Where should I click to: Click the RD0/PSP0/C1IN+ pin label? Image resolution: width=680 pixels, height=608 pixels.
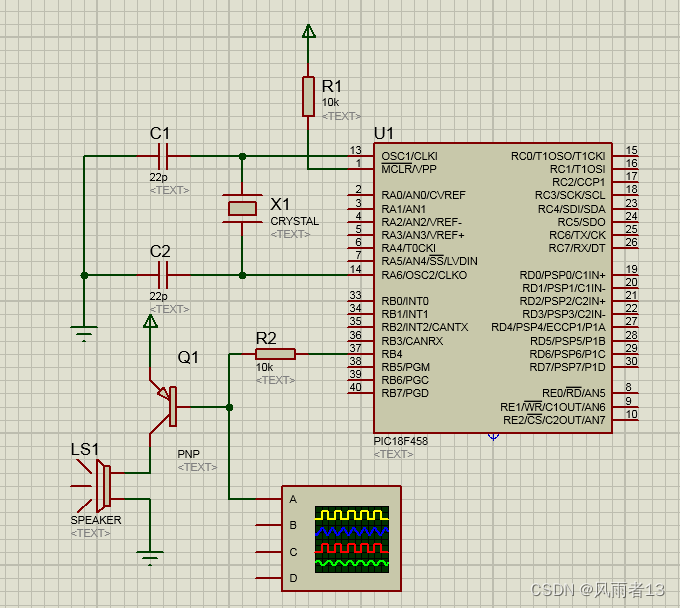pos(562,275)
